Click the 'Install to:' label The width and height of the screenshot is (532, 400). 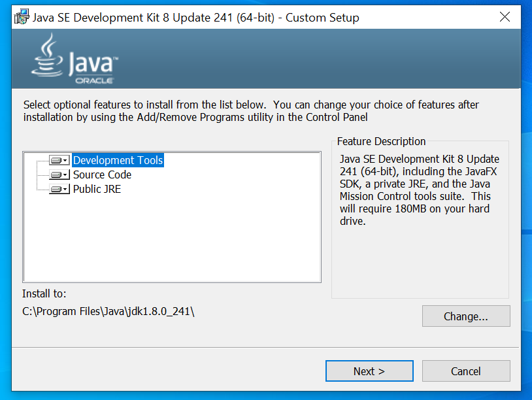tap(44, 293)
